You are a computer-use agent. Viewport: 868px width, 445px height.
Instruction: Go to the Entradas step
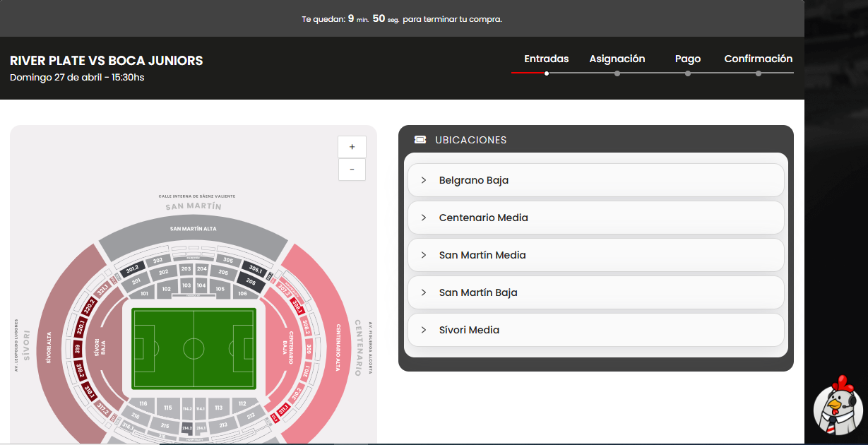547,59
